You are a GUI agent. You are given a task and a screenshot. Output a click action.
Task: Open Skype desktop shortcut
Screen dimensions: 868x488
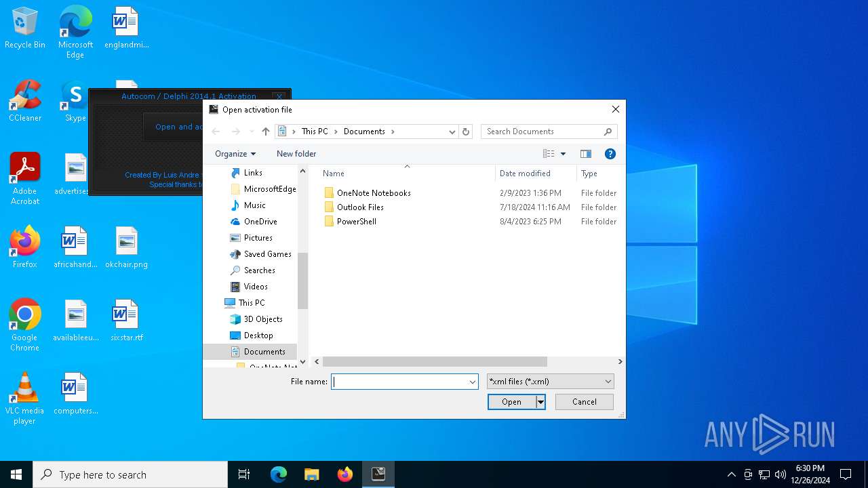[75, 102]
